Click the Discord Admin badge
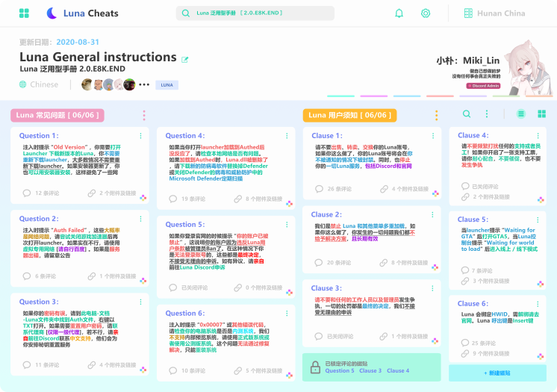Image resolution: width=557 pixels, height=392 pixels. tap(484, 86)
